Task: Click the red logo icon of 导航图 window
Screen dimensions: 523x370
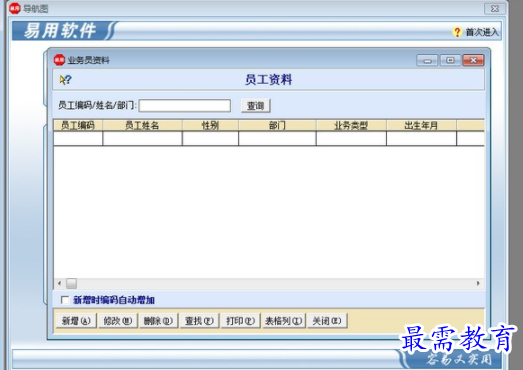Action: tap(15, 8)
